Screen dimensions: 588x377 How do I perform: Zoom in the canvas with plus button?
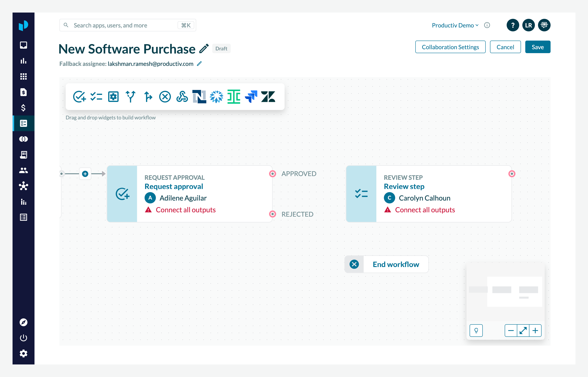(x=535, y=331)
